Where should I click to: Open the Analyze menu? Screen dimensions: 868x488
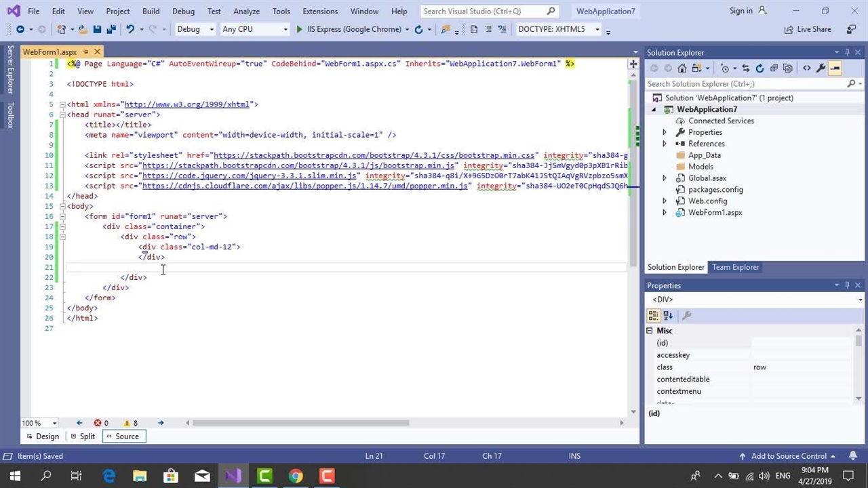(x=246, y=11)
